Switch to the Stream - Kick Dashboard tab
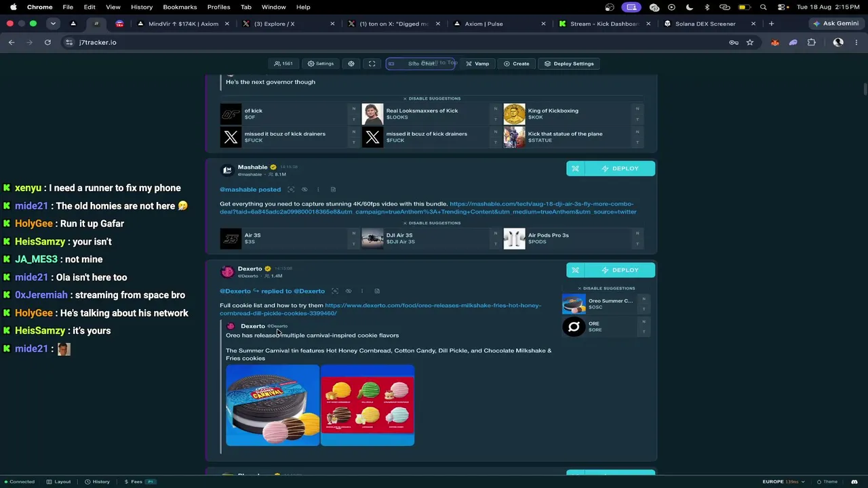 (x=600, y=24)
